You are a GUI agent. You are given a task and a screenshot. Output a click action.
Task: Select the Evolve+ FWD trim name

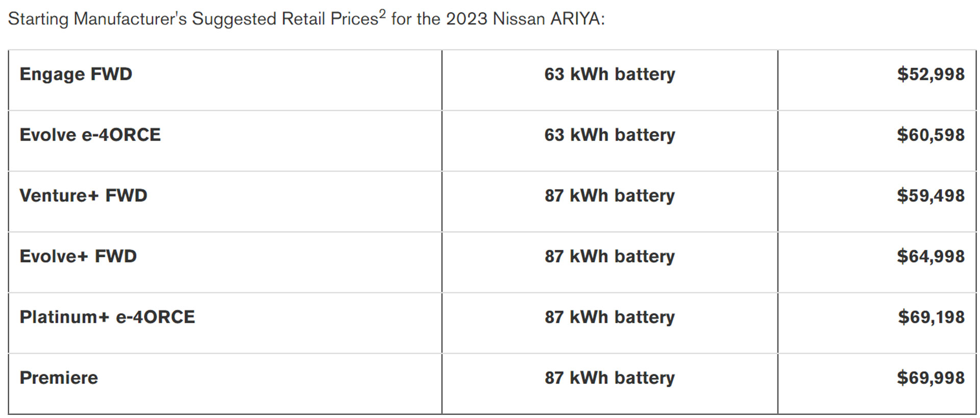pos(78,257)
